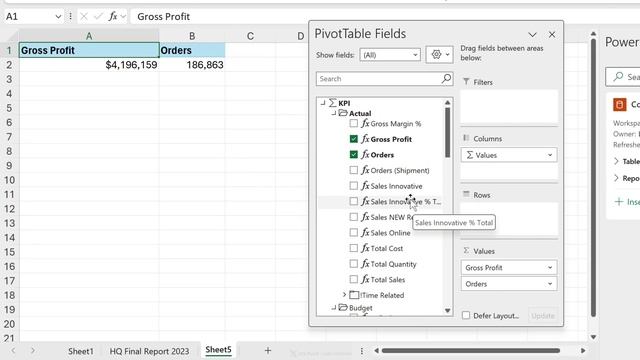Select cell with 186,863
Screen dimensions: 640x360
point(192,65)
